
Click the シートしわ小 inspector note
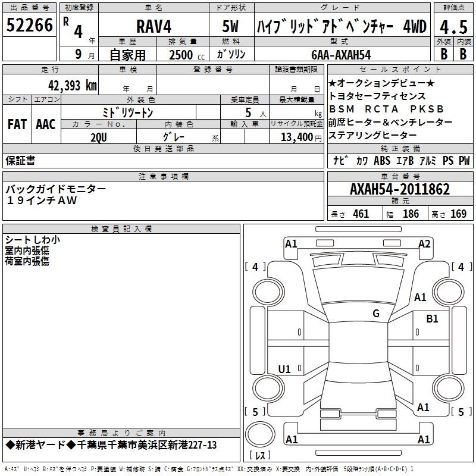[x=32, y=239]
